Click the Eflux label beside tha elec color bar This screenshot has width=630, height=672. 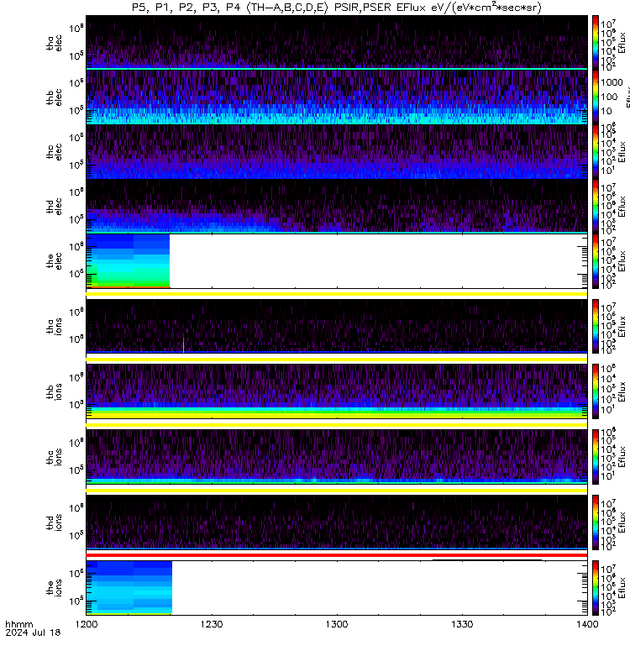tap(622, 43)
